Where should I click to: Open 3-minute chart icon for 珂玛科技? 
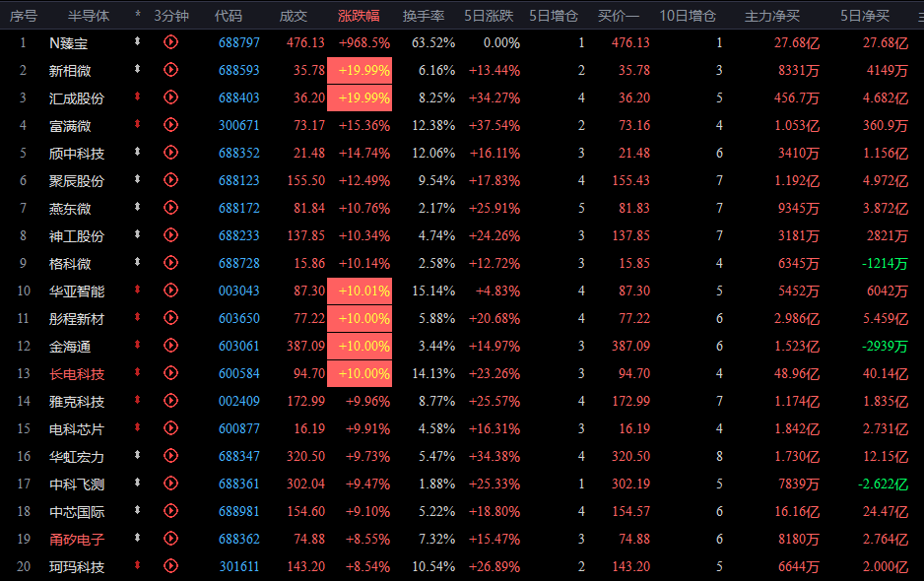(x=170, y=566)
